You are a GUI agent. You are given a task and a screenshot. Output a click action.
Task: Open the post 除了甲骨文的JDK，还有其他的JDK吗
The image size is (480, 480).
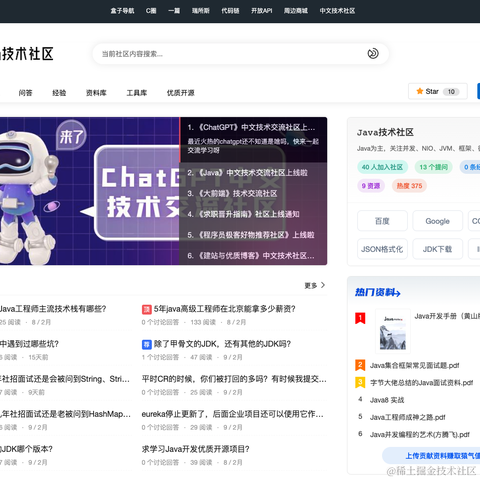pyautogui.click(x=222, y=344)
